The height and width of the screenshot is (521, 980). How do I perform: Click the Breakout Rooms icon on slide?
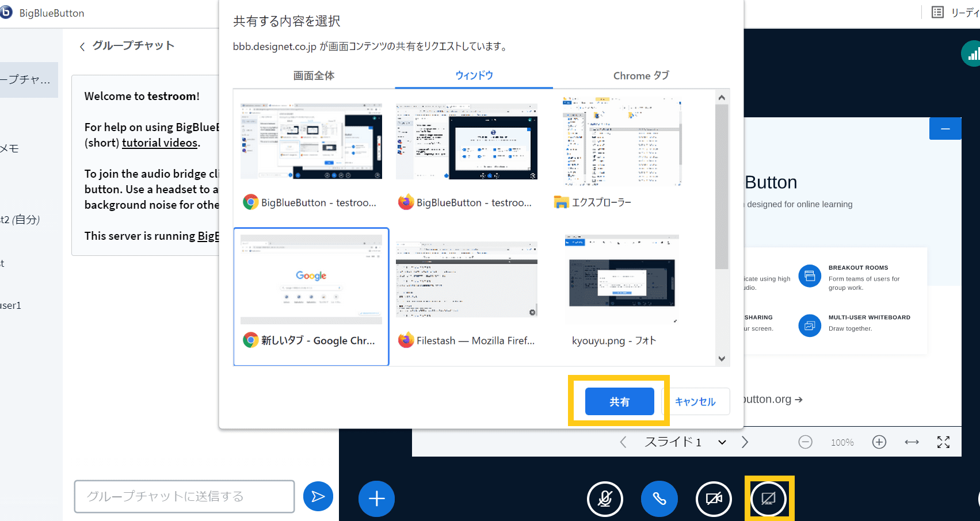point(810,276)
